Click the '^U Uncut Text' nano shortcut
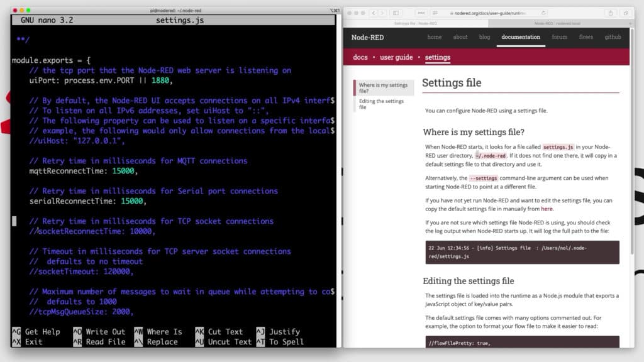Viewport: 644px width, 362px height. [x=223, y=342]
